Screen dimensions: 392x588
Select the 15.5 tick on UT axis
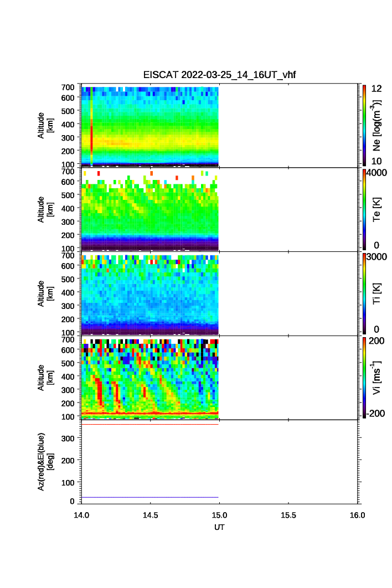(288, 515)
